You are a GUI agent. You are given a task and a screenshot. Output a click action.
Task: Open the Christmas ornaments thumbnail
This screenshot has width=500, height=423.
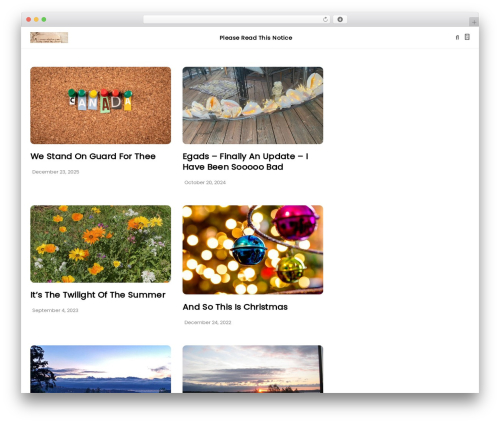(253, 250)
